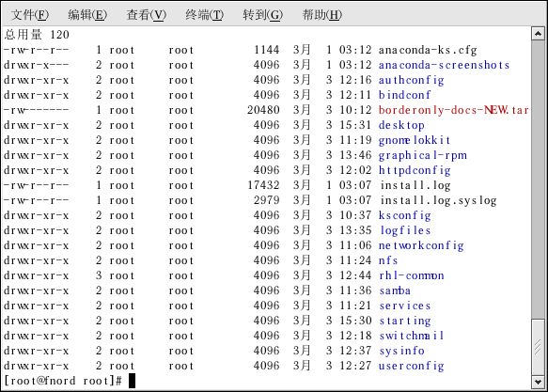Click the scrollbar down arrow
This screenshot has height=392, width=548.
pos(539,382)
